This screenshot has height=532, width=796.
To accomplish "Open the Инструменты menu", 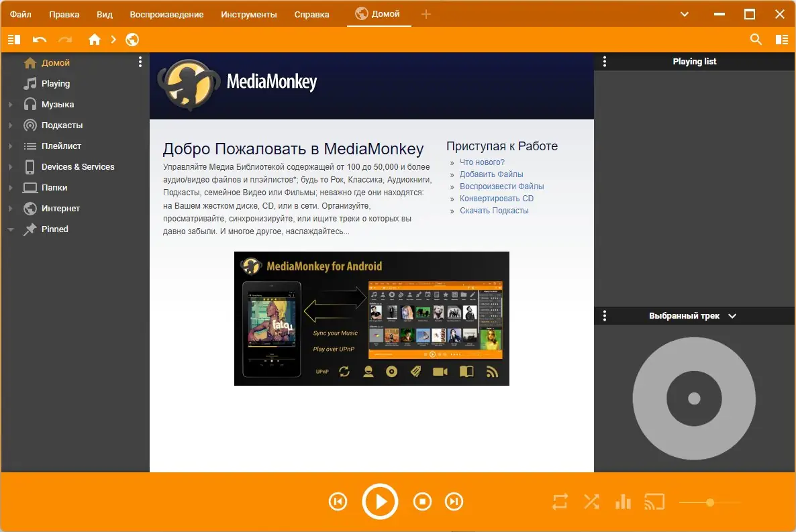I will [x=249, y=14].
